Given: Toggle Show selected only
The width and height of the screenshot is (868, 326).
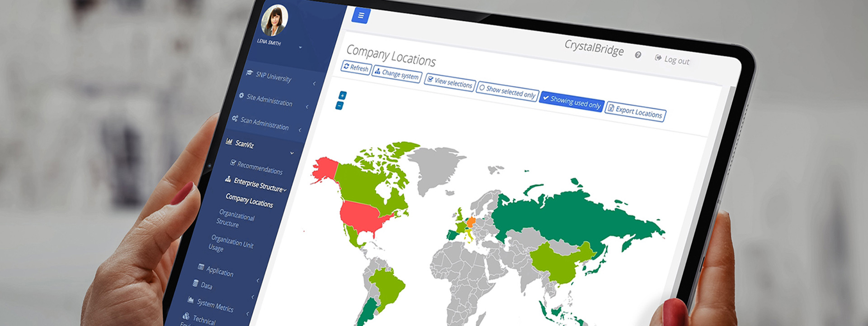Looking at the screenshot, I should (507, 91).
